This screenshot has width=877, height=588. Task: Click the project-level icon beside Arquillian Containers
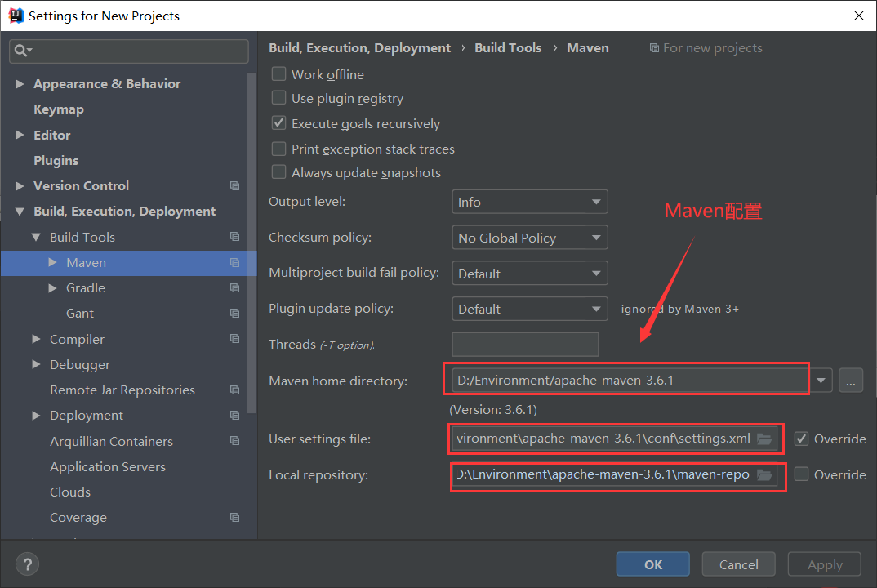(235, 441)
